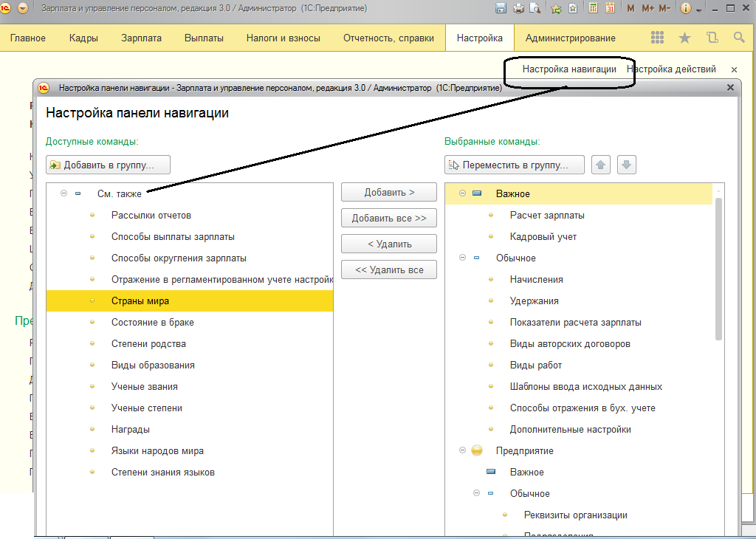The height and width of the screenshot is (539, 756).
Task: Open the history scroll icon
Action: 712,38
